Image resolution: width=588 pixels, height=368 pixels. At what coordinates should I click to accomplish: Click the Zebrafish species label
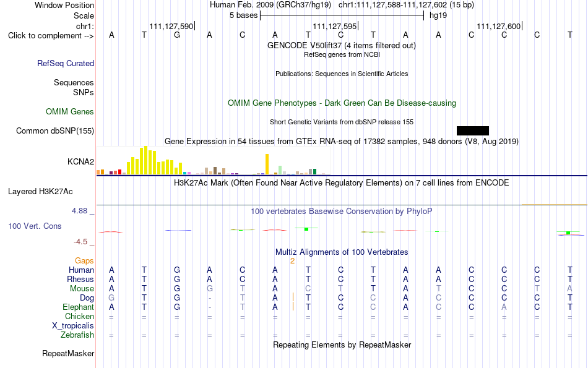pos(77,335)
